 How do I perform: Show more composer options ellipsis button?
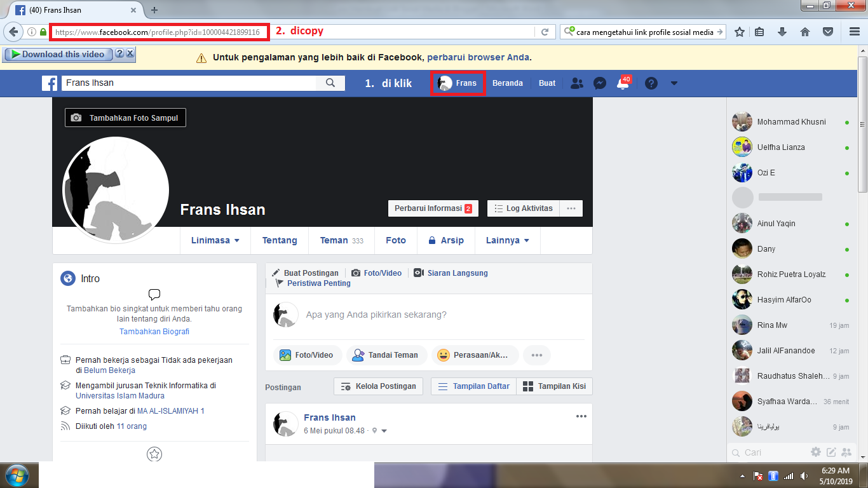click(537, 355)
